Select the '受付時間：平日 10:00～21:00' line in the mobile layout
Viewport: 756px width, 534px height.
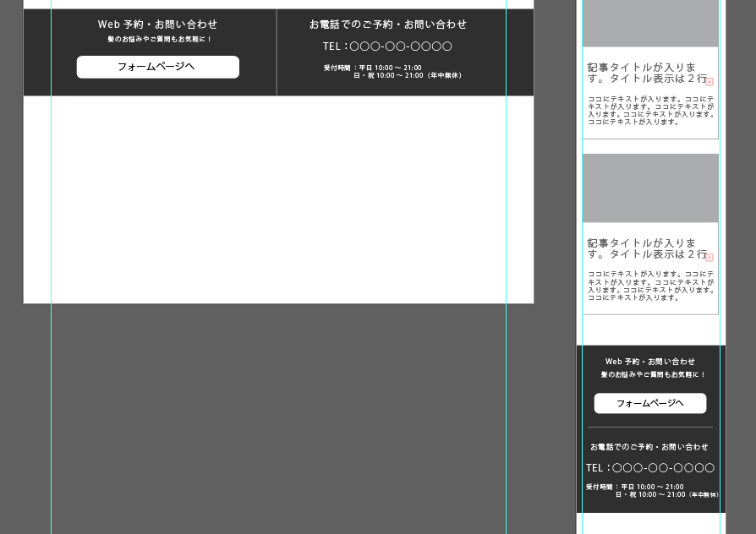point(635,487)
